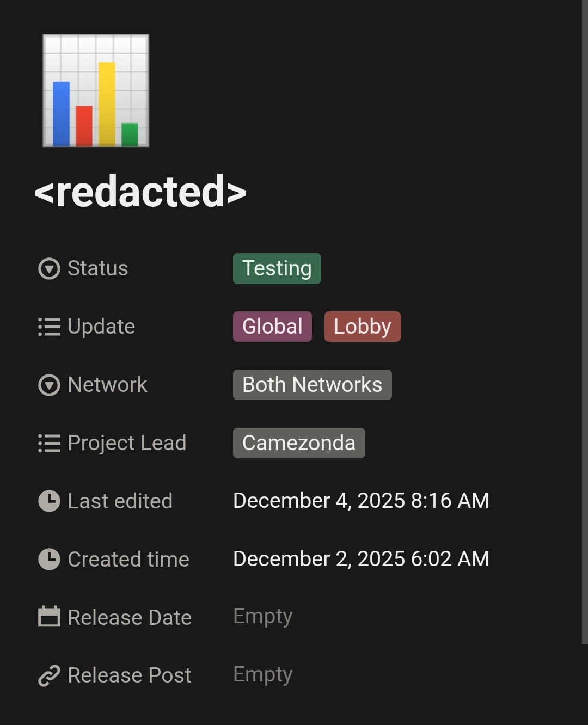
Task: Click the redacted page title
Action: click(140, 192)
